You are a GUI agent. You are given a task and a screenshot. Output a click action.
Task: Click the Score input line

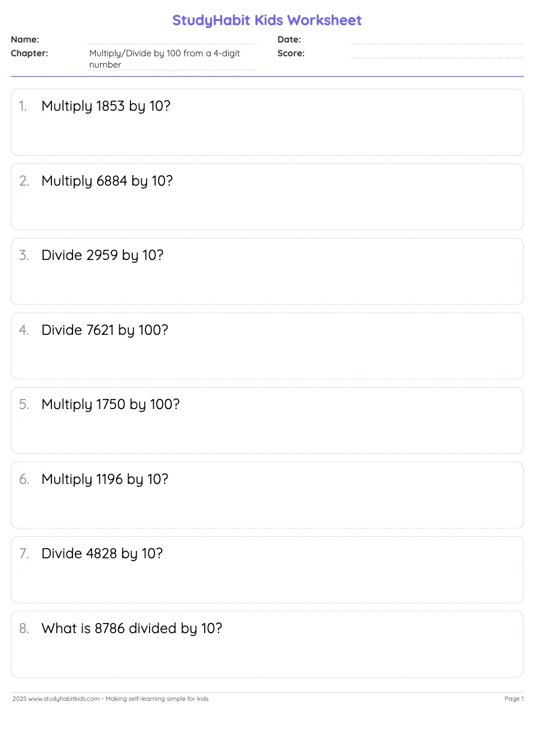point(437,54)
